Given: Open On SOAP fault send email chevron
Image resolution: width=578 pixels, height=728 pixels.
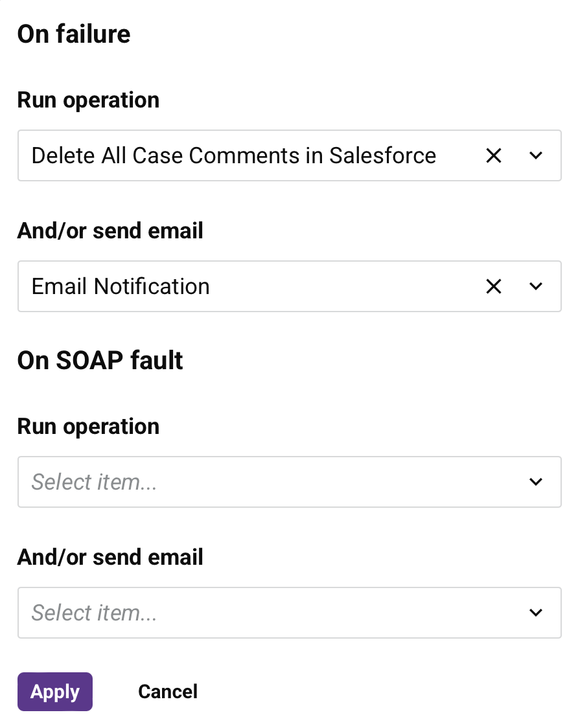Looking at the screenshot, I should click(x=535, y=613).
